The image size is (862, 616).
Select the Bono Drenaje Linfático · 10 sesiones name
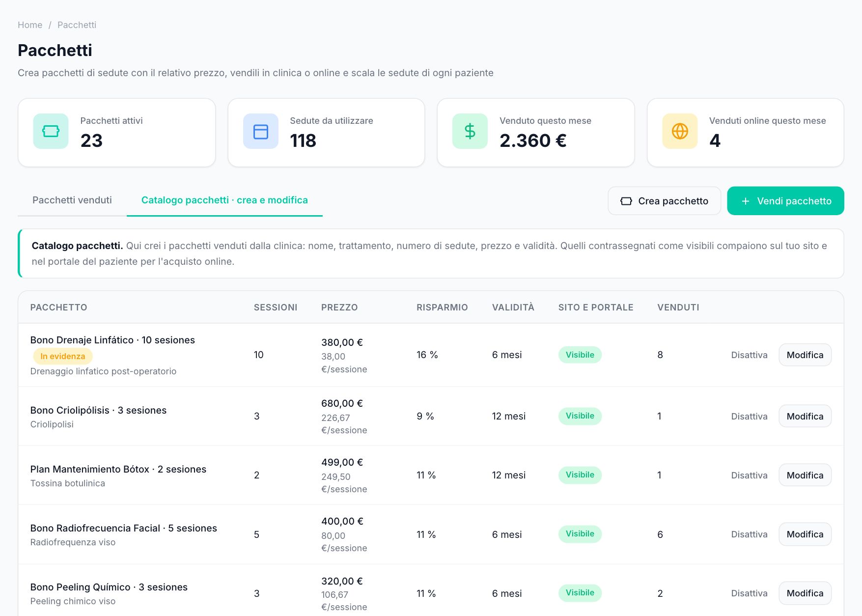pos(112,340)
